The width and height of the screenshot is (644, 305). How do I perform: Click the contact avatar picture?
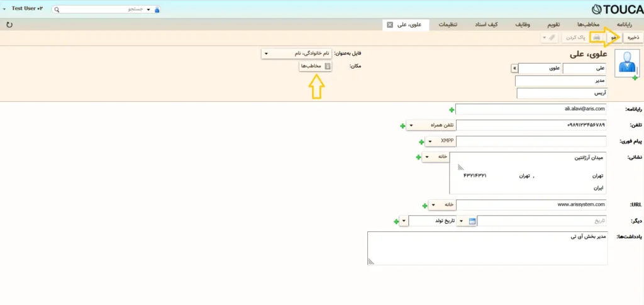[627, 63]
